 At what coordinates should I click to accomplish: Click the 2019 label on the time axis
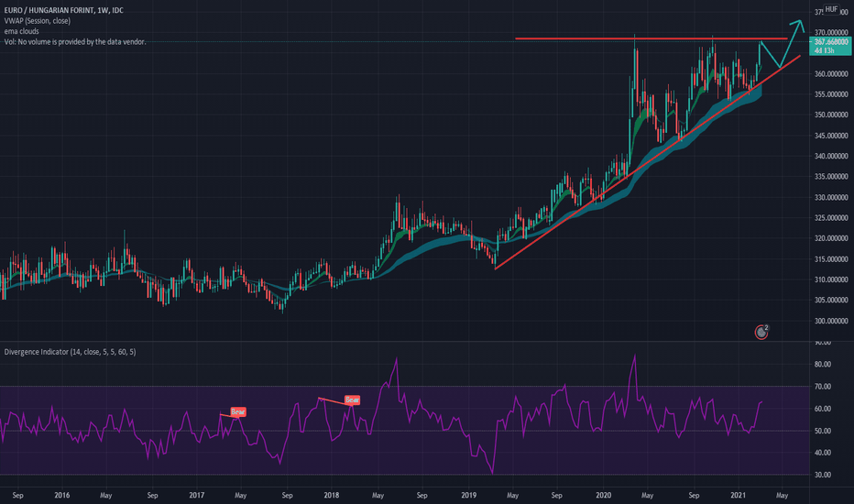468,495
